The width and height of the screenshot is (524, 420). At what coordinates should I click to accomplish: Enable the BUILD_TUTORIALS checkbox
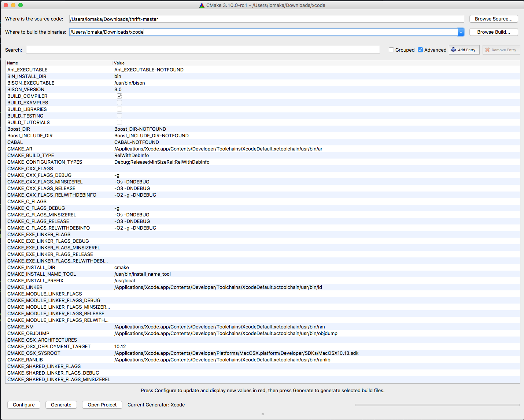[x=119, y=122]
